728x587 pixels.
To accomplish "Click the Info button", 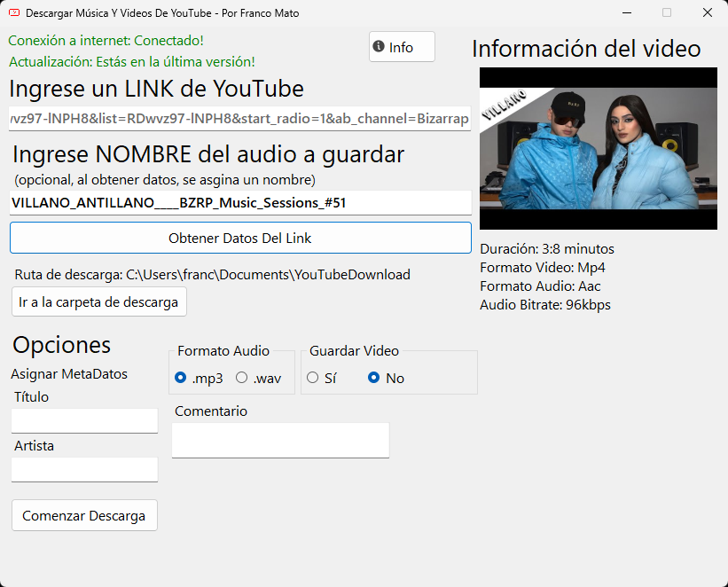I will [402, 47].
